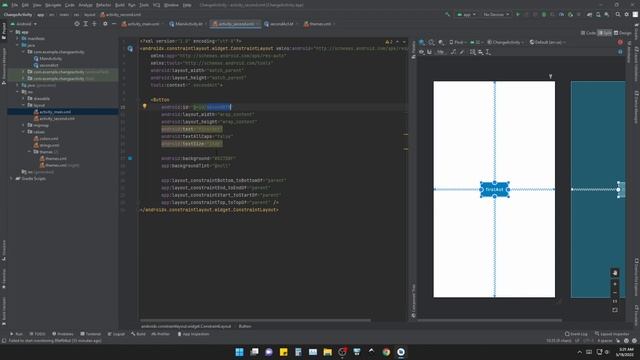Click the View Options eye icon in design toolbar
This screenshot has height=360, width=640.
pyautogui.click(x=422, y=52)
